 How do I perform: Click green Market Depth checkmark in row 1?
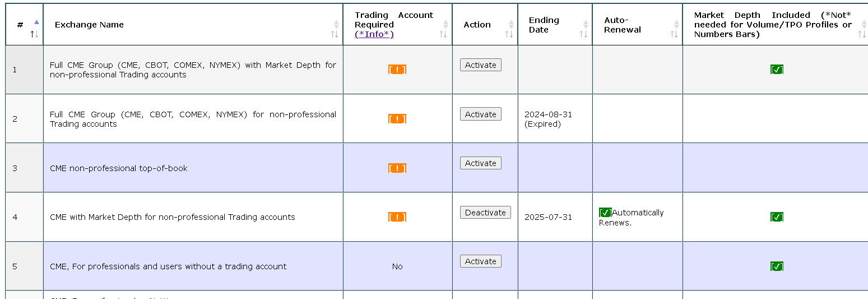777,70
